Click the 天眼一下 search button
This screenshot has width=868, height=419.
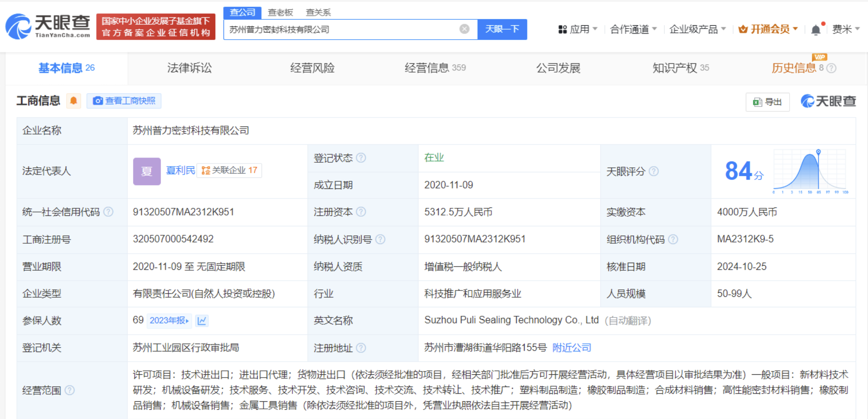tap(502, 29)
